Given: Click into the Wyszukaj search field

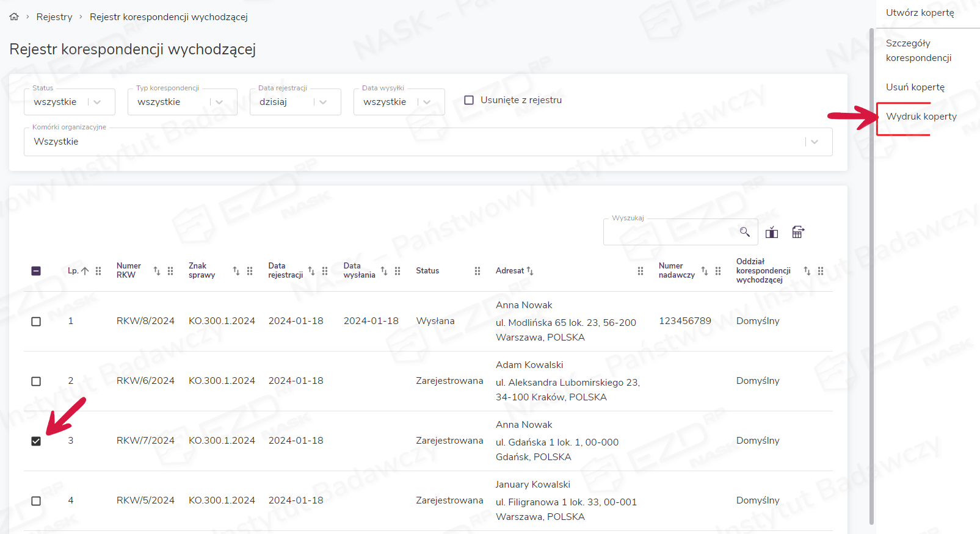Looking at the screenshot, I should [x=669, y=233].
